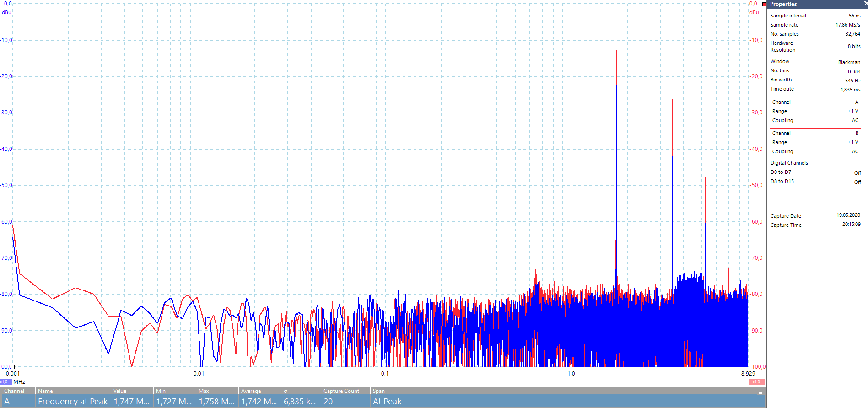Click the Bin width 545 Hz value
This screenshot has height=408, width=868.
[853, 81]
